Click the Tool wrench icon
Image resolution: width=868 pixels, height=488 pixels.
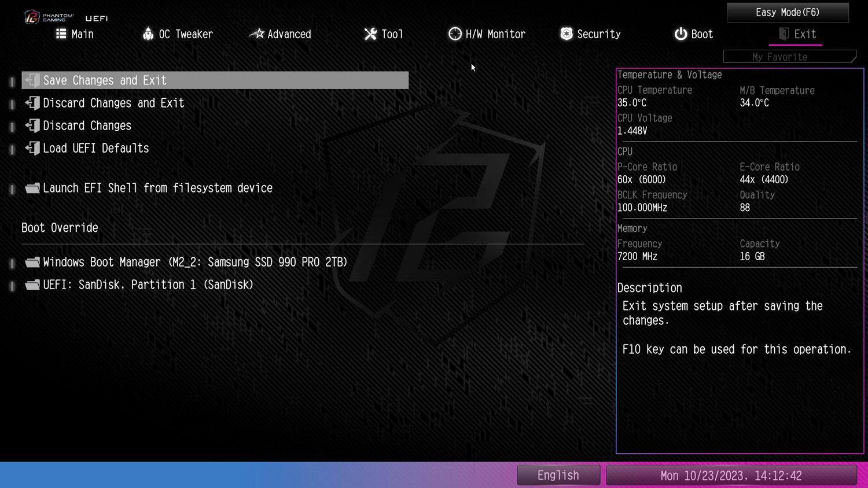[x=370, y=34]
